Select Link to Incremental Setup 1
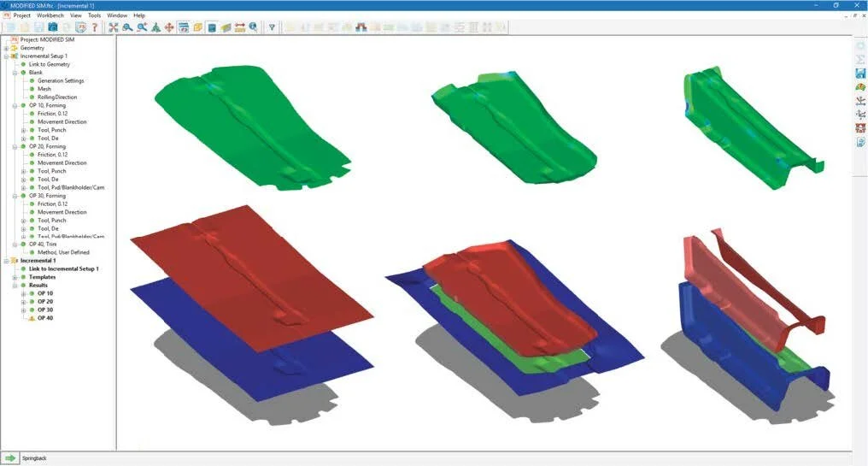Image resolution: width=868 pixels, height=466 pixels. tap(64, 268)
